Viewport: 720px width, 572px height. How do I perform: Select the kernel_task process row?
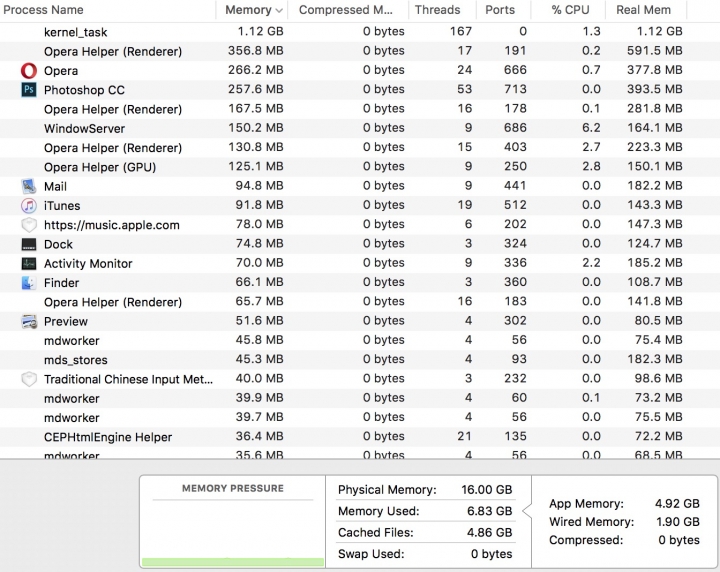click(x=360, y=32)
